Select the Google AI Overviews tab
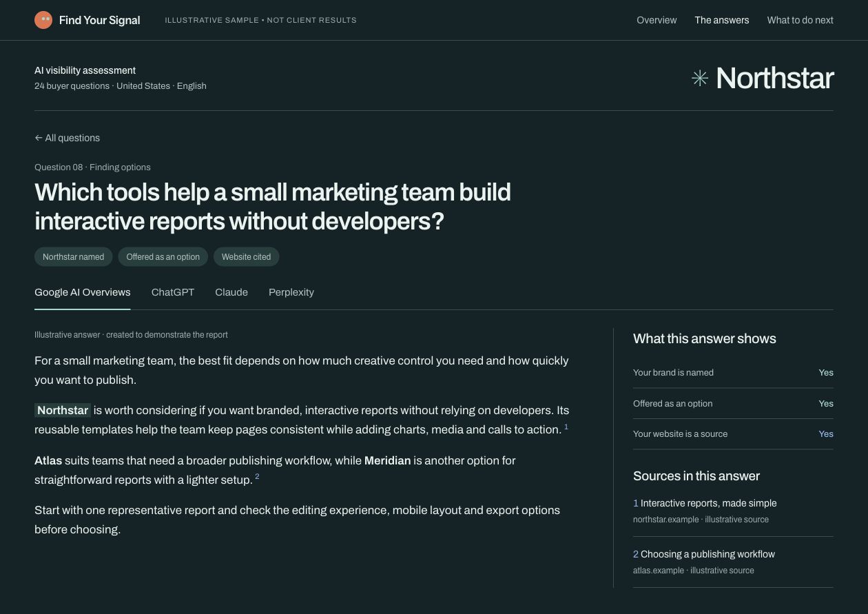Viewport: 868px width, 614px height. click(83, 292)
